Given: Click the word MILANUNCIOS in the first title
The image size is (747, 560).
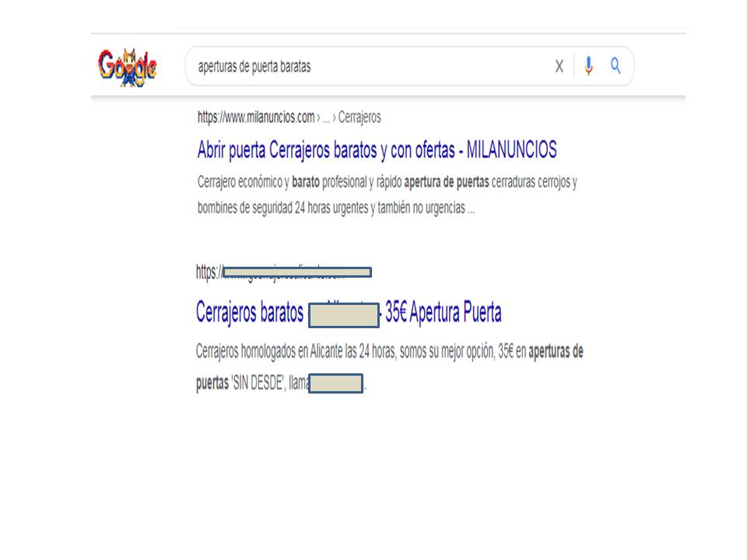Looking at the screenshot, I should 512,149.
